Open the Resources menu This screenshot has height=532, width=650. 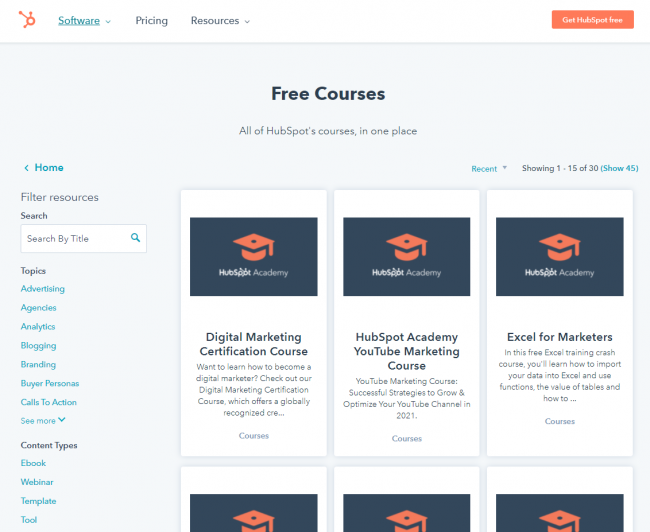(215, 20)
